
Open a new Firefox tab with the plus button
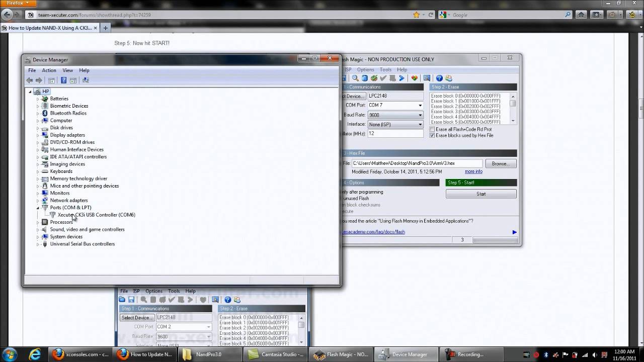click(105, 28)
